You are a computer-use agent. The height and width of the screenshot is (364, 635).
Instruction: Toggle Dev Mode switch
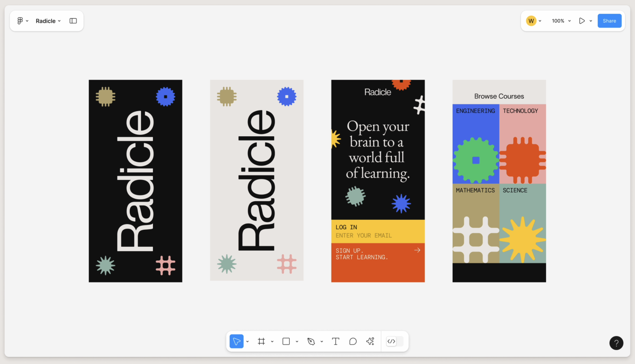click(x=395, y=341)
